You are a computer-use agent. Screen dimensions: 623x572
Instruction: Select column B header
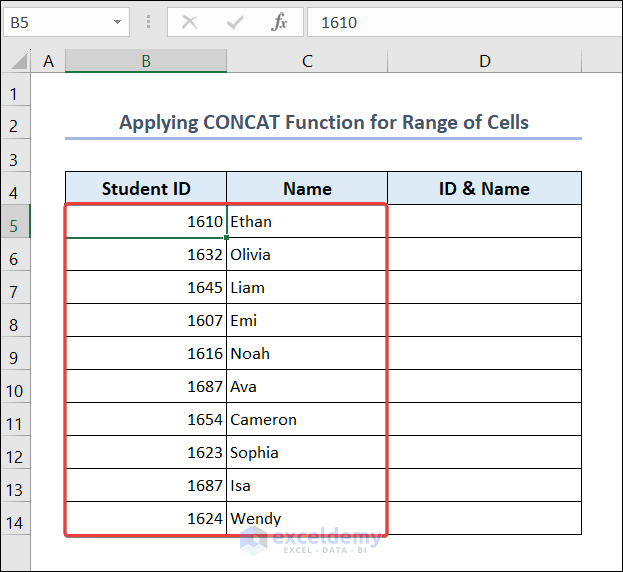click(146, 61)
